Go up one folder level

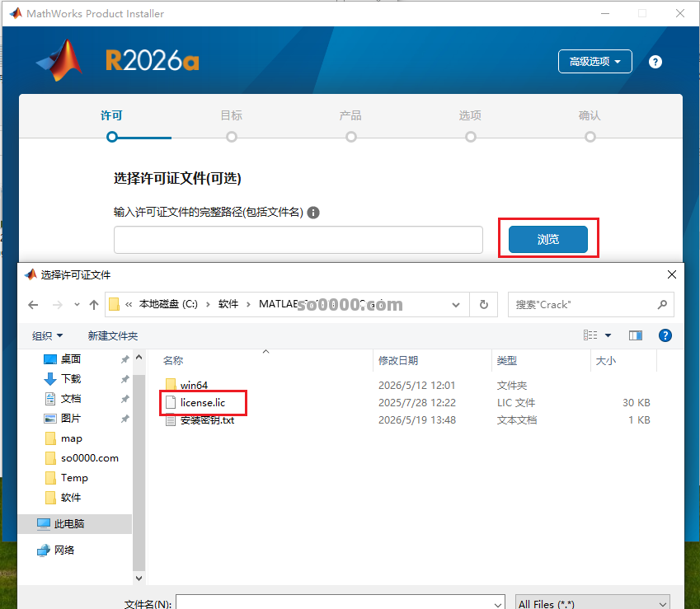(94, 305)
